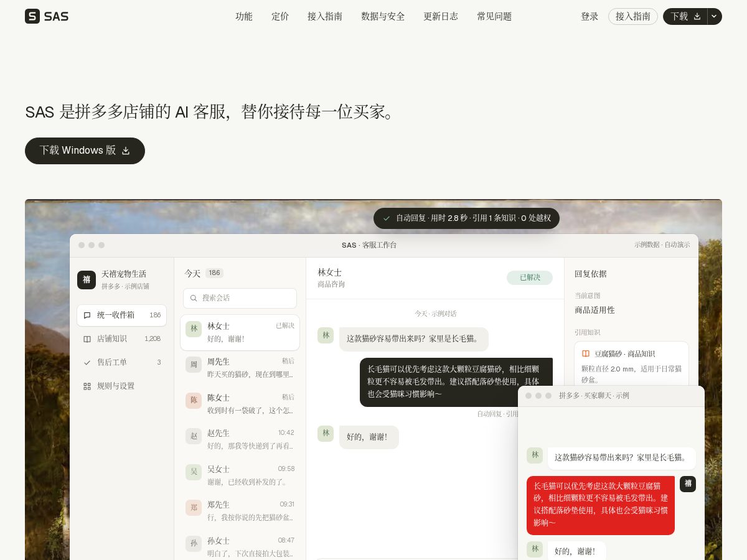Screen dimensions: 747x560
Task: Click the 186 count badge beside 今天
Action: tap(214, 273)
